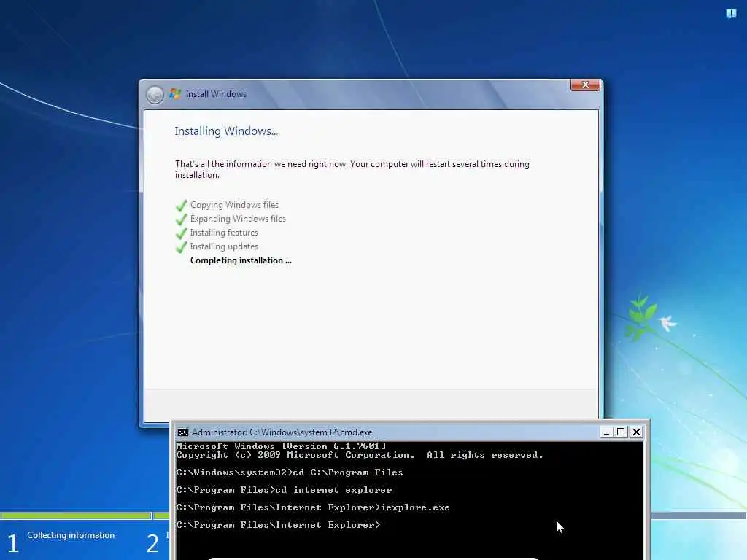Click the large number 1 stage marker
The height and width of the screenshot is (560, 747).
tap(13, 543)
